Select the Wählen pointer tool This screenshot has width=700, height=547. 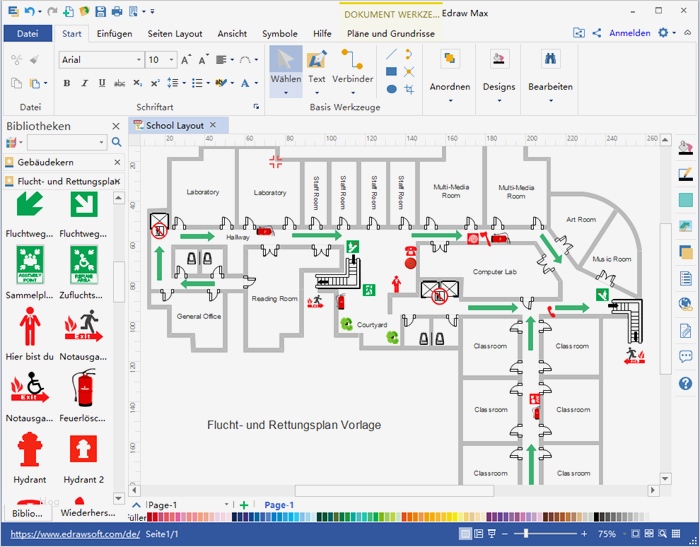[286, 66]
